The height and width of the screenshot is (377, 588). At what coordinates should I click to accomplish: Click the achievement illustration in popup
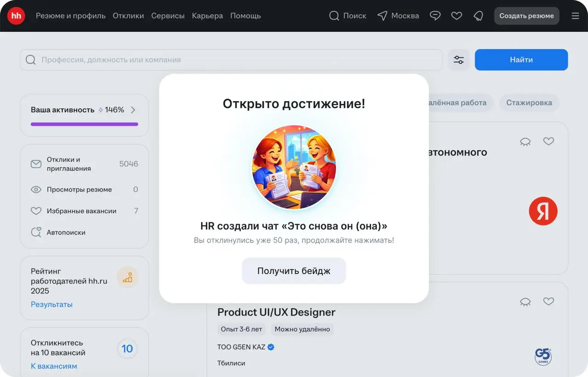pos(294,167)
